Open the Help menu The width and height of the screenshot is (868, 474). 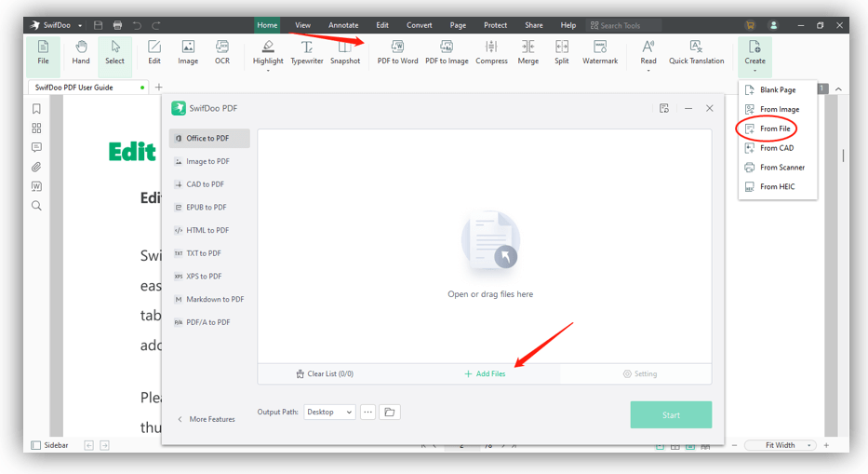tap(568, 25)
